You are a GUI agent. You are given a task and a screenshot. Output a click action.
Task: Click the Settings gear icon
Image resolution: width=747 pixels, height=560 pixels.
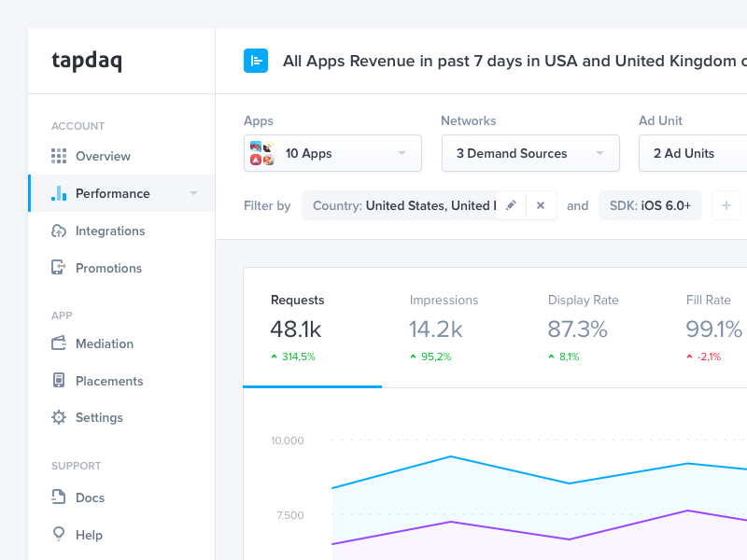point(59,417)
